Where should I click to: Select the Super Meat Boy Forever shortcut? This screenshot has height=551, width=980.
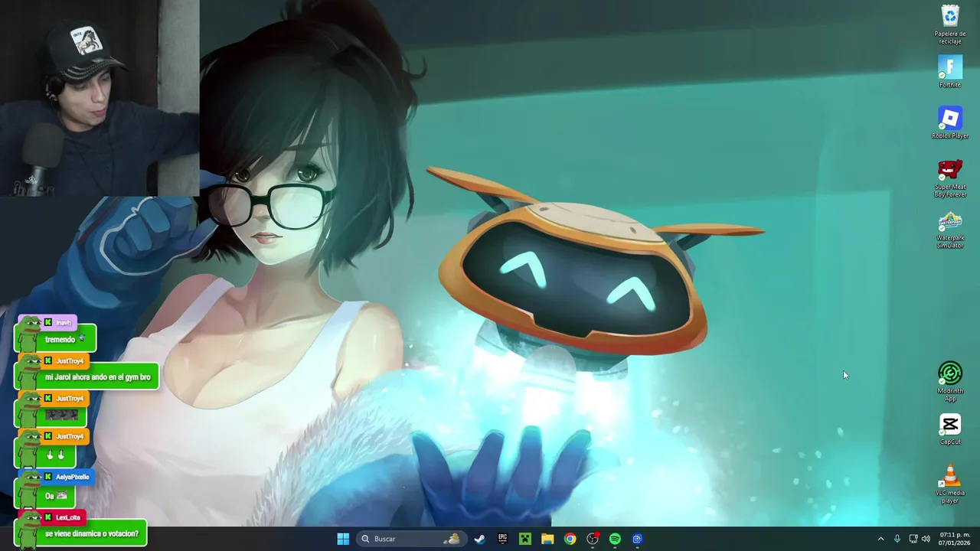pyautogui.click(x=950, y=178)
